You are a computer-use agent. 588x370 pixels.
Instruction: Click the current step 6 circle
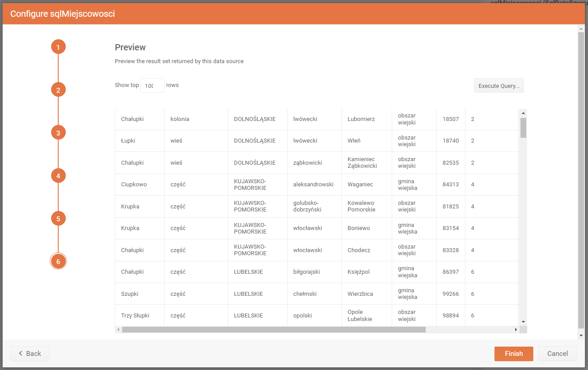click(x=58, y=261)
